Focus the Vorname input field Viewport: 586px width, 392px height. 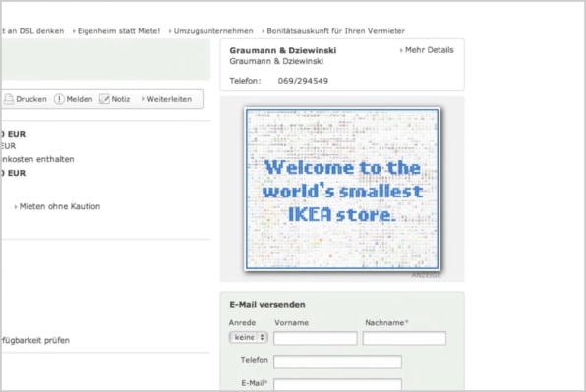(315, 339)
